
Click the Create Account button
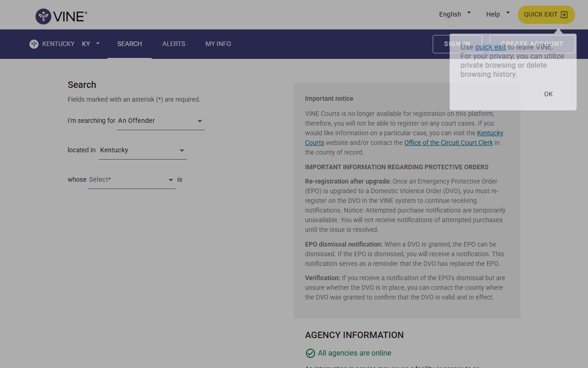(532, 44)
